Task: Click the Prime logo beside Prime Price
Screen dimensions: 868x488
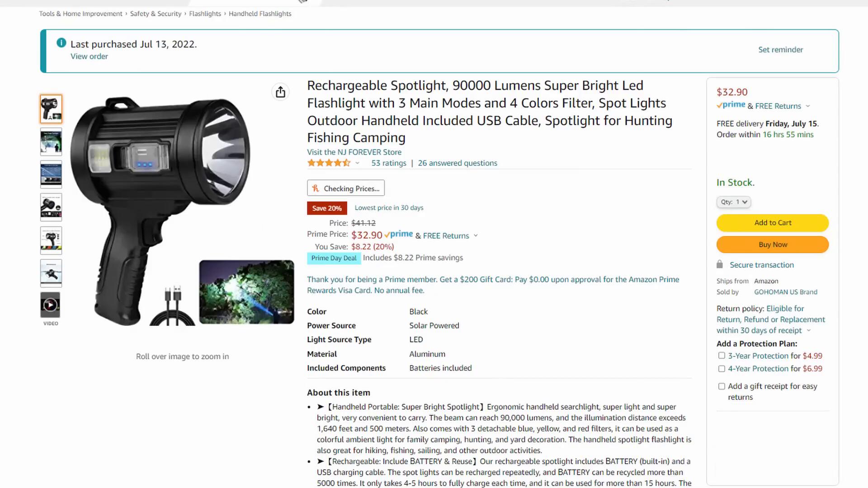Action: click(x=399, y=235)
